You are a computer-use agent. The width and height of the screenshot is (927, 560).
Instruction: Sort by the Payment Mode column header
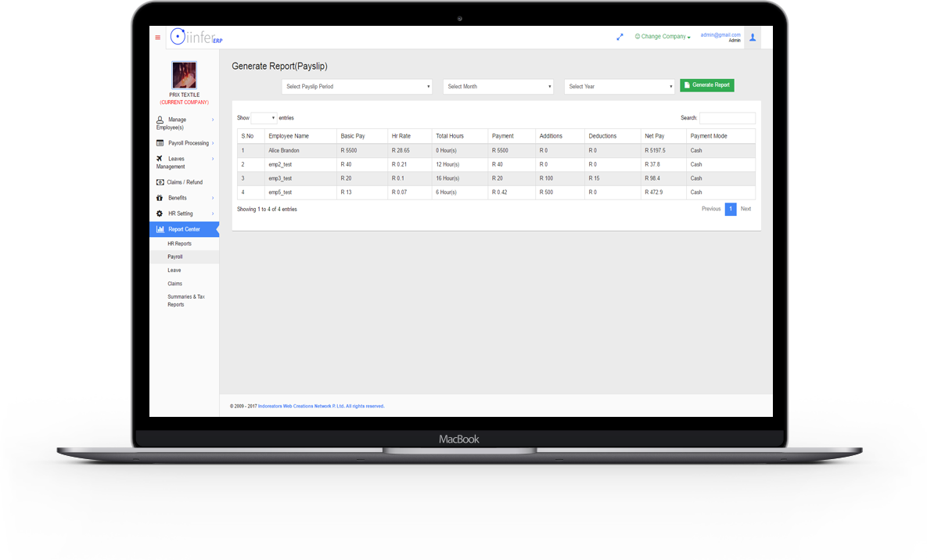coord(720,136)
